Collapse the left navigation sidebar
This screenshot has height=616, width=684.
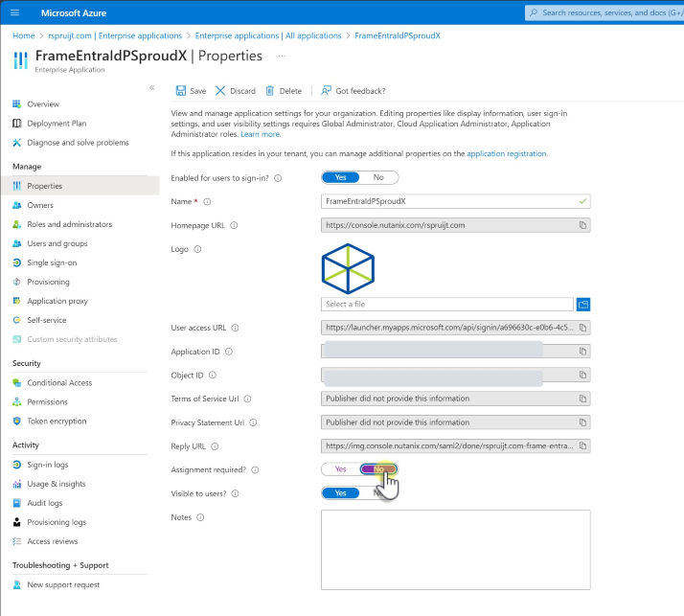coord(151,87)
